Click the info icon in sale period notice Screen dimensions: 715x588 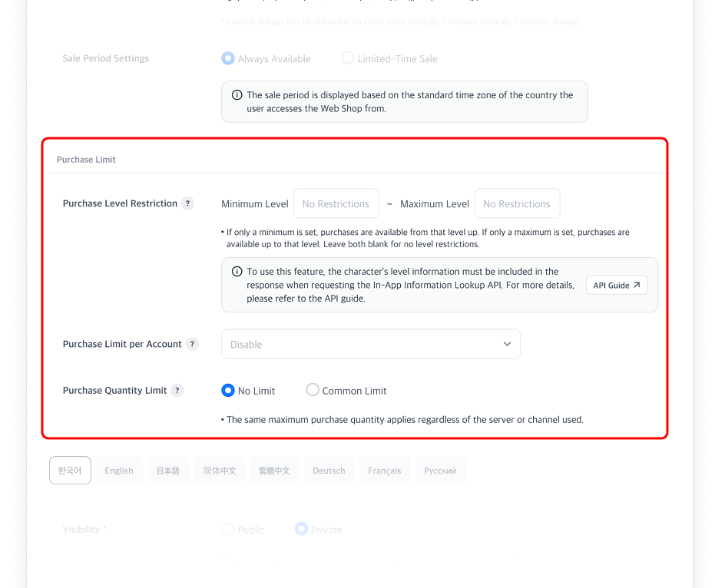(x=237, y=95)
